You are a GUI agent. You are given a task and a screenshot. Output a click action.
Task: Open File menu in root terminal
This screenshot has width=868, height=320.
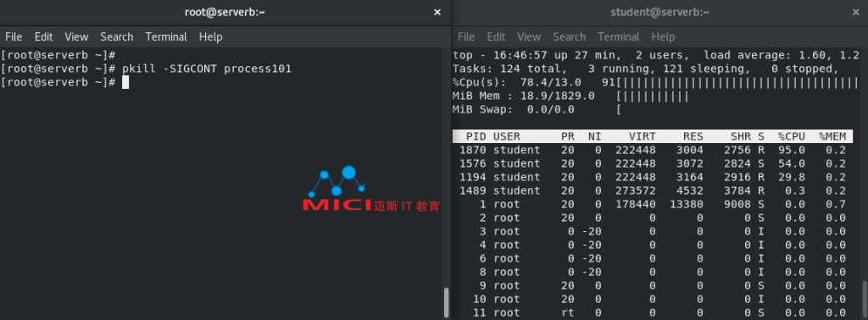click(14, 37)
